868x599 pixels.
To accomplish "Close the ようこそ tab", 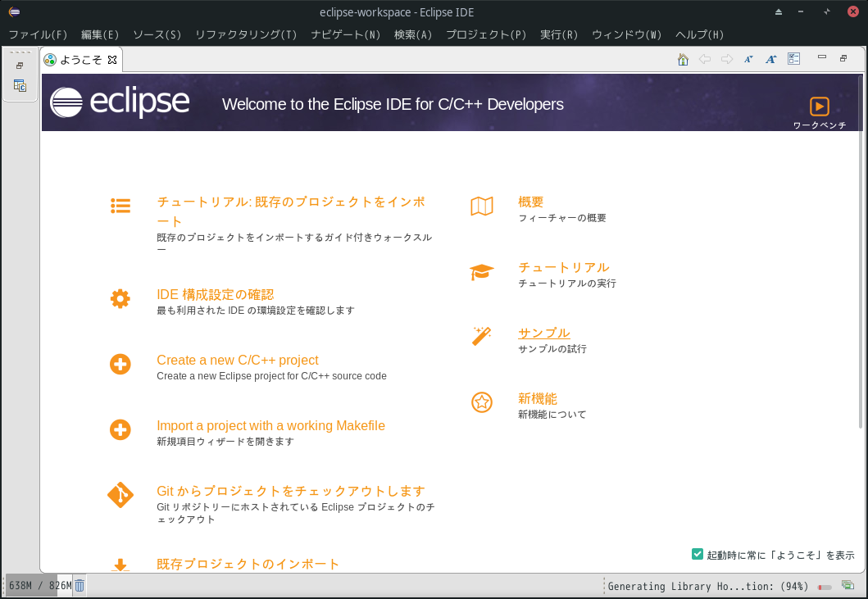I will coord(112,60).
